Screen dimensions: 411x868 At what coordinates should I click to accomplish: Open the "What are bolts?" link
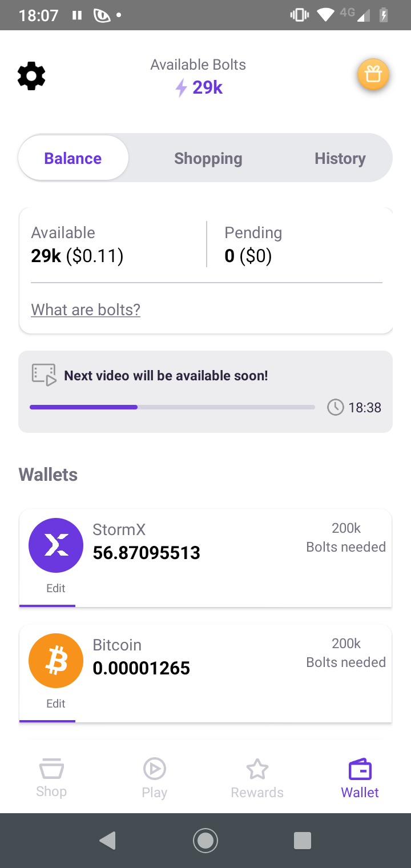[x=86, y=310]
